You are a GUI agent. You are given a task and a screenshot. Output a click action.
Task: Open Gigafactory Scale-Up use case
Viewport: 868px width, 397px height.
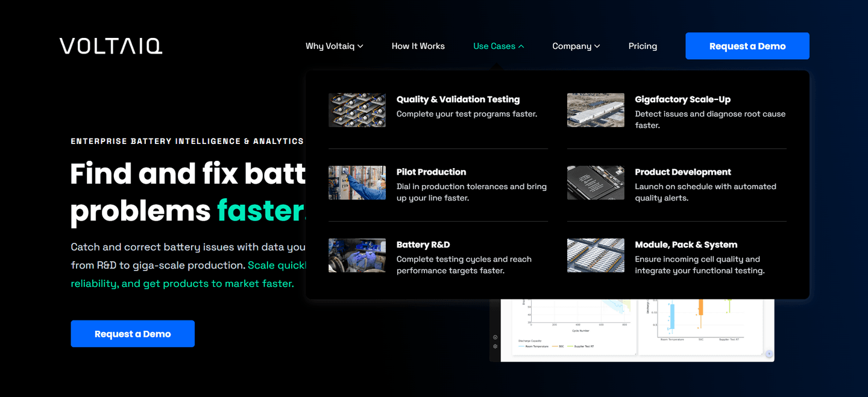[x=682, y=99]
